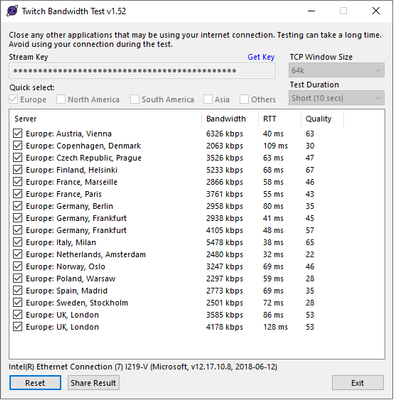Click the 2480 kbps bandwidth value
This screenshot has width=394, height=400.
[225, 254]
